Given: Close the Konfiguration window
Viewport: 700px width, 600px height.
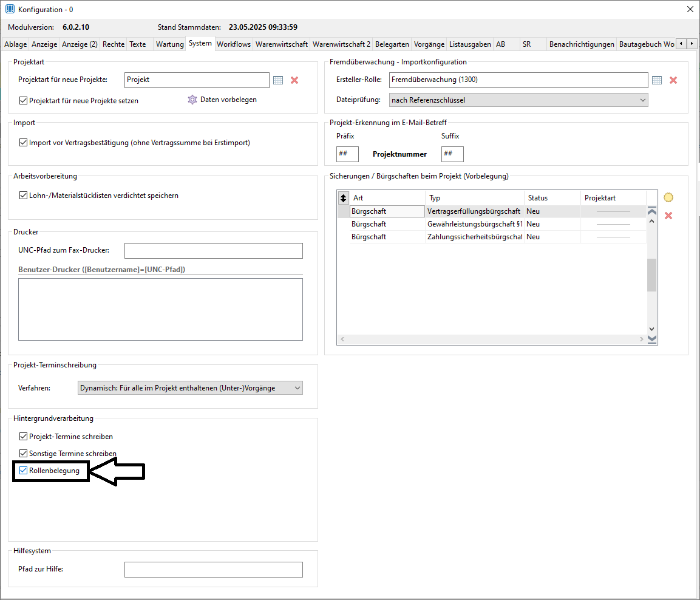Looking at the screenshot, I should coord(690,9).
